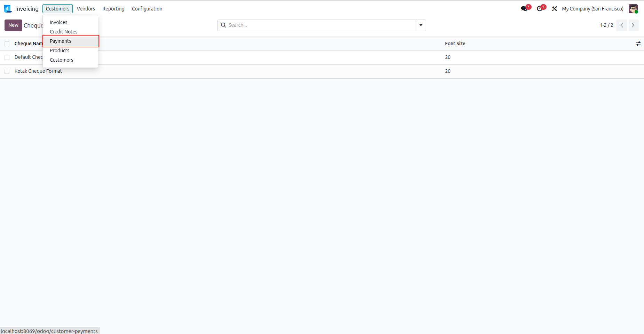This screenshot has height=334, width=644.
Task: Click the search magnifier icon
Action: (x=223, y=25)
